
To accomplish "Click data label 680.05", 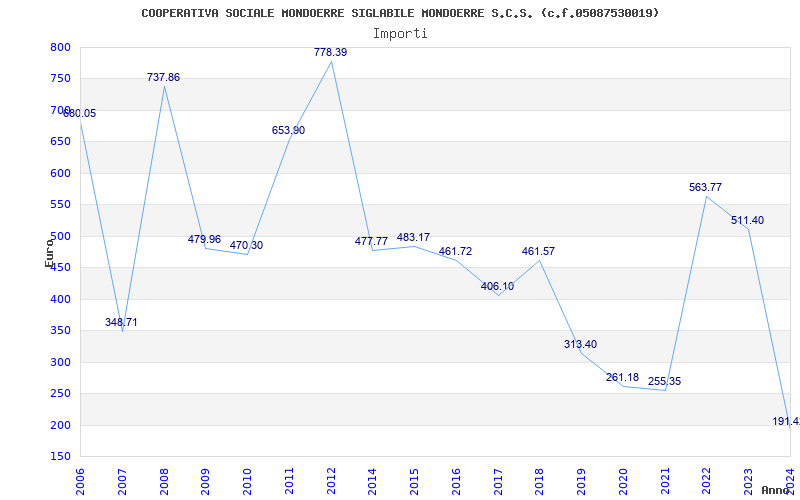I will click(80, 113).
